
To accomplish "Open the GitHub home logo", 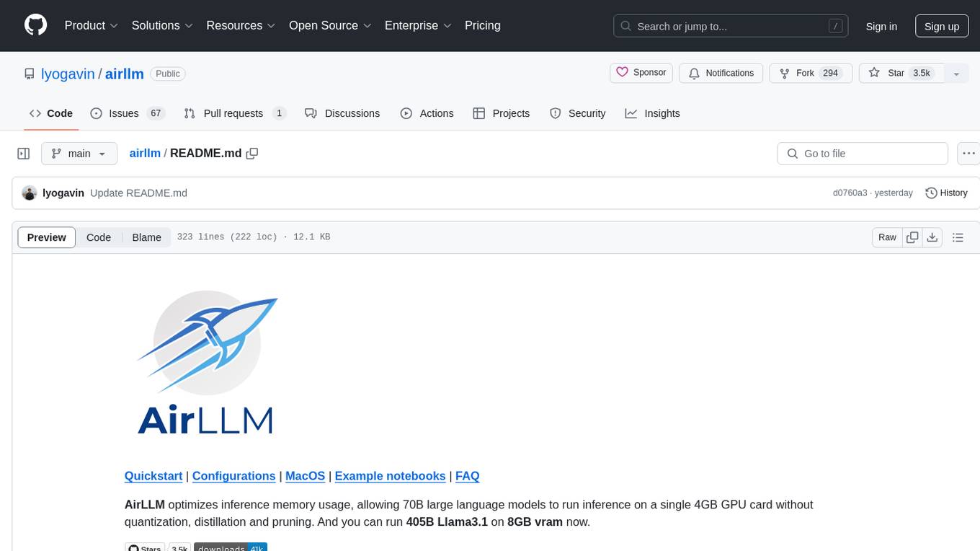I will 35,25.
